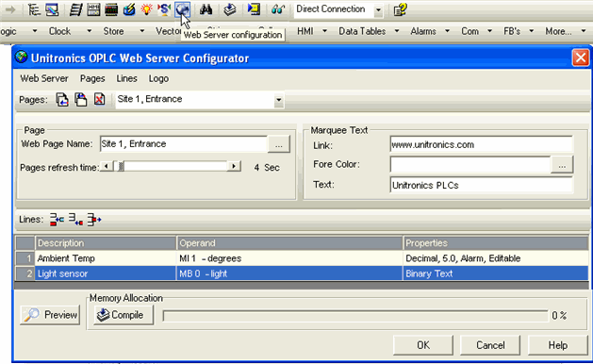Open the Web Server menu
The image size is (593, 364).
44,78
